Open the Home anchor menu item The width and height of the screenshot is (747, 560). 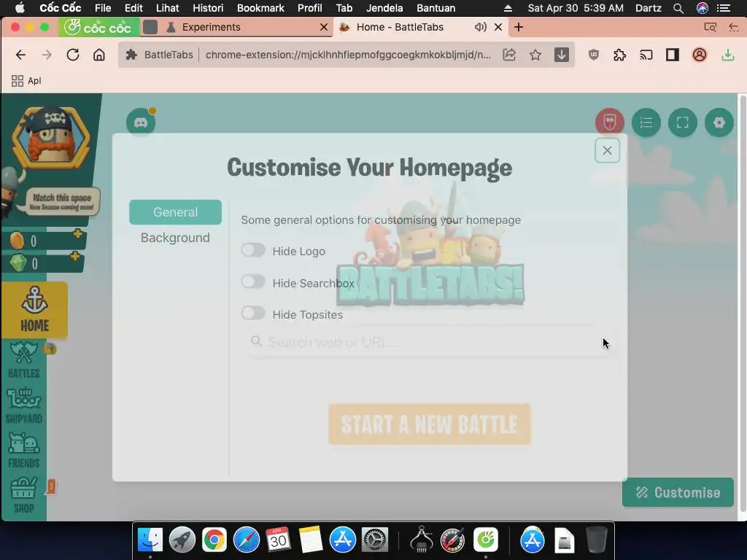[x=35, y=309]
